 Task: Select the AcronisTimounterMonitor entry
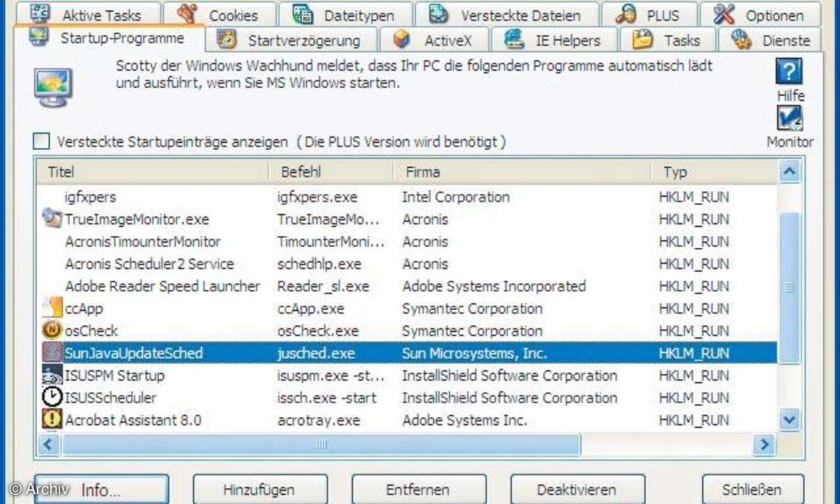tap(143, 241)
